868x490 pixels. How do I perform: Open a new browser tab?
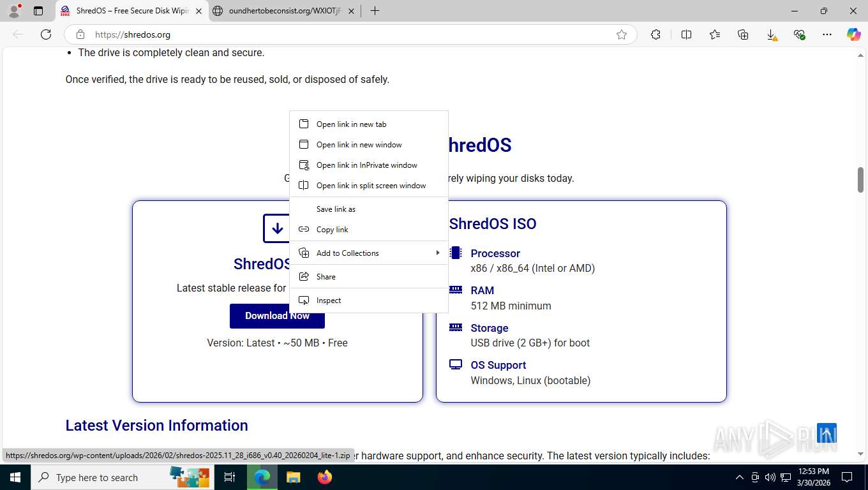375,11
